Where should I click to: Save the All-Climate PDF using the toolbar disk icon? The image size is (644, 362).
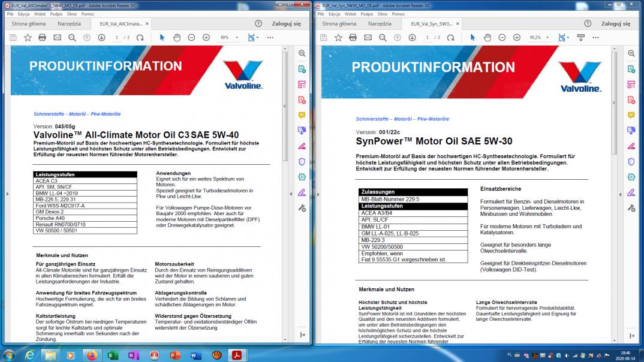13,38
